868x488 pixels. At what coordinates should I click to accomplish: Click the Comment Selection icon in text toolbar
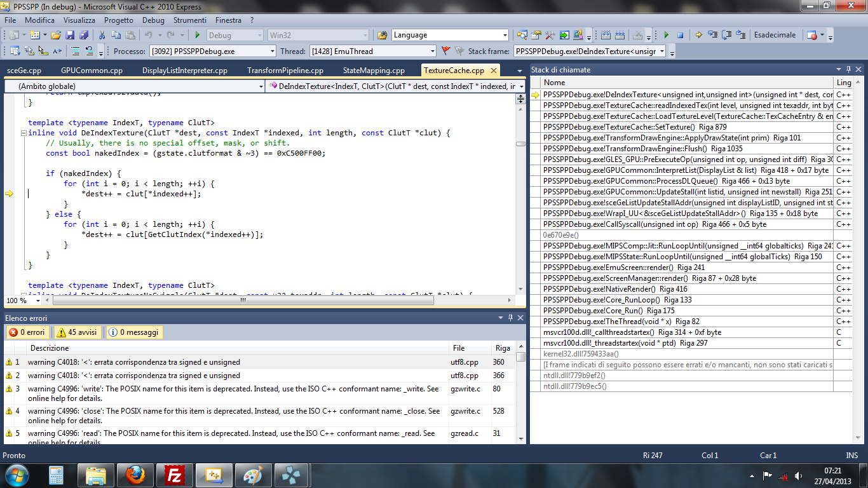(x=75, y=51)
